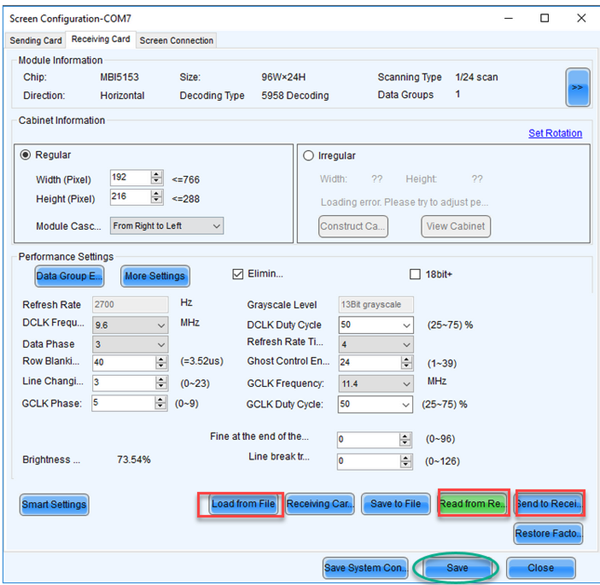Open the Screen Connection tab
Screen dimensions: 600x585
click(x=176, y=40)
